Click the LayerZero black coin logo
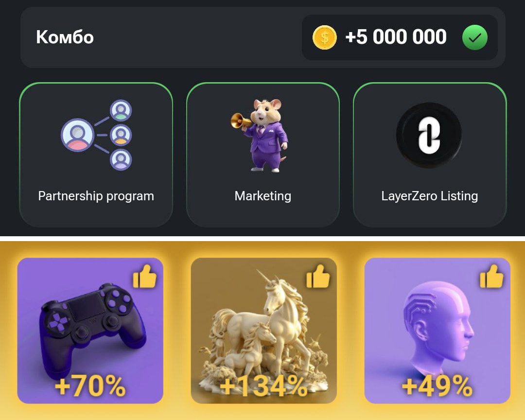The height and width of the screenshot is (420, 525). (429, 135)
